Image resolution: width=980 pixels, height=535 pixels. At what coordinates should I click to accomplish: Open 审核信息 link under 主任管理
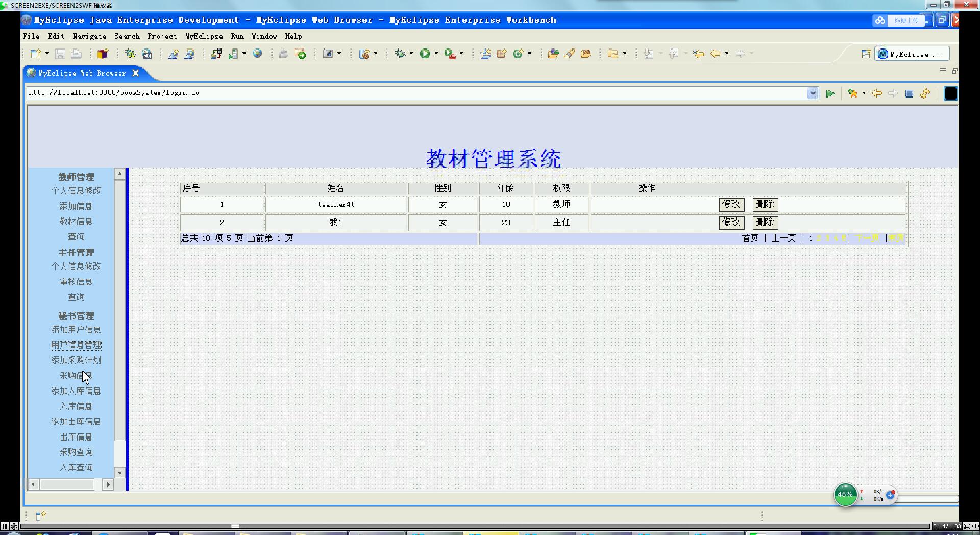coord(76,282)
